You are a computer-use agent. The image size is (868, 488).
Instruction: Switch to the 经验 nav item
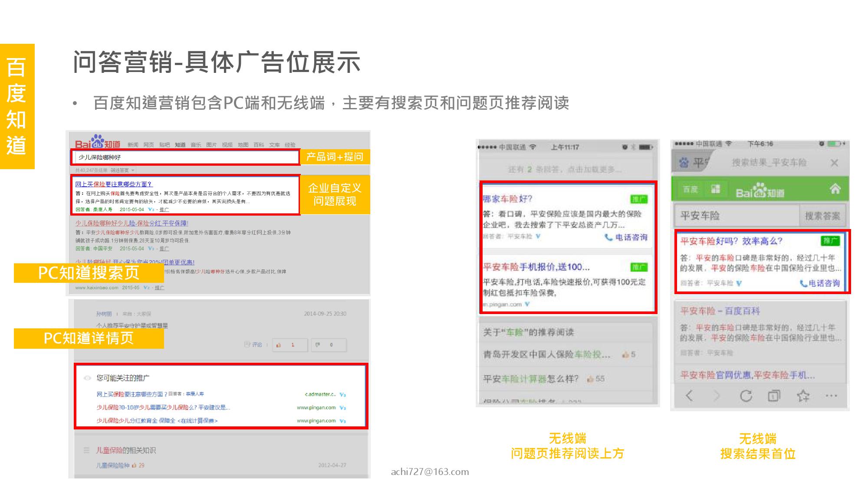click(290, 145)
